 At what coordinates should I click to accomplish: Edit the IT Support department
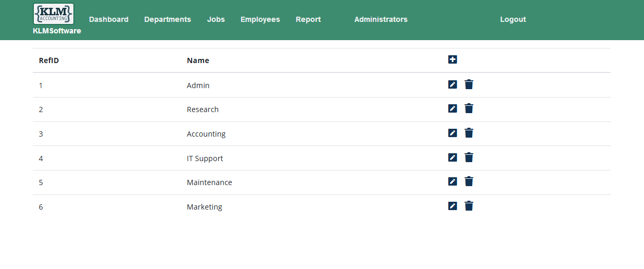(452, 157)
